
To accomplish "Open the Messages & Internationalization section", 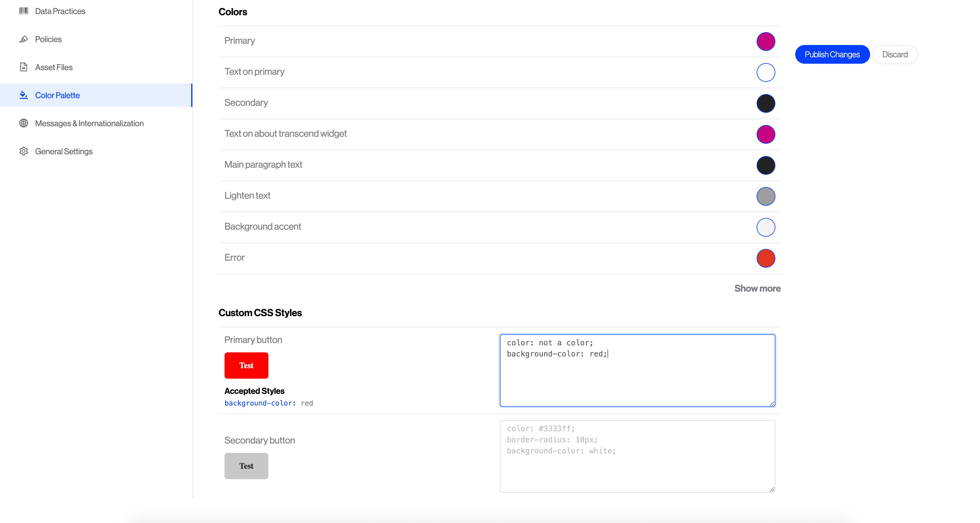I will coord(89,123).
